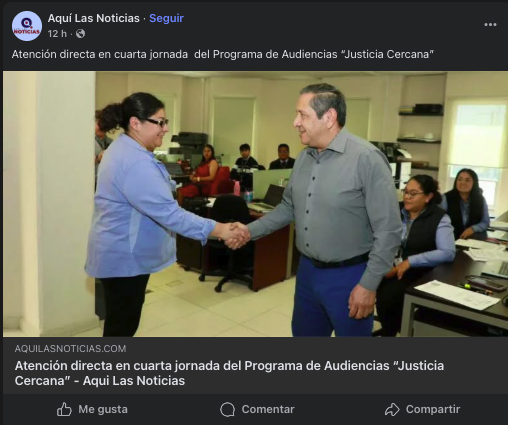Open the article headline in link preview

(x=229, y=373)
